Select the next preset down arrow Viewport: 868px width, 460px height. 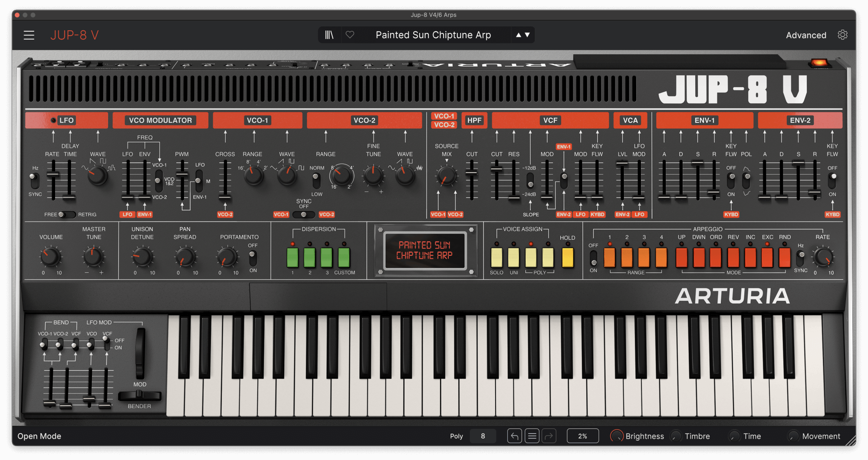point(527,35)
